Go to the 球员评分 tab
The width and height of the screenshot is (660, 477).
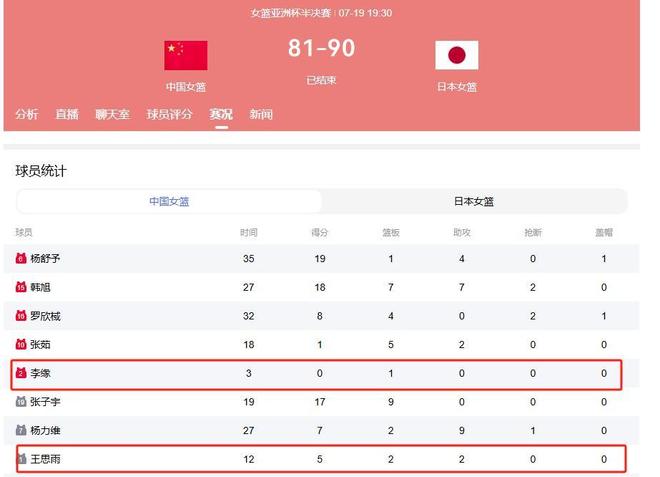(x=169, y=114)
